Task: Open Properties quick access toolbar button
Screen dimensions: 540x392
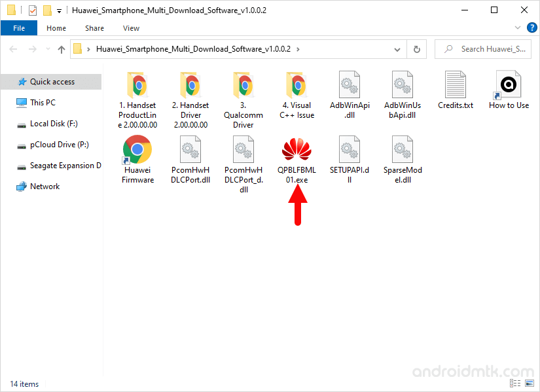Action: click(x=32, y=10)
